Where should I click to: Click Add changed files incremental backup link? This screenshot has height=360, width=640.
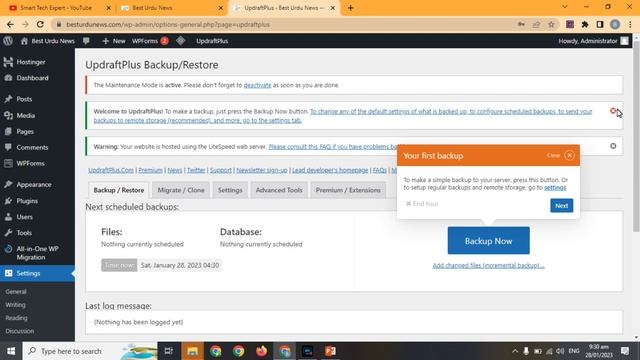[488, 266]
